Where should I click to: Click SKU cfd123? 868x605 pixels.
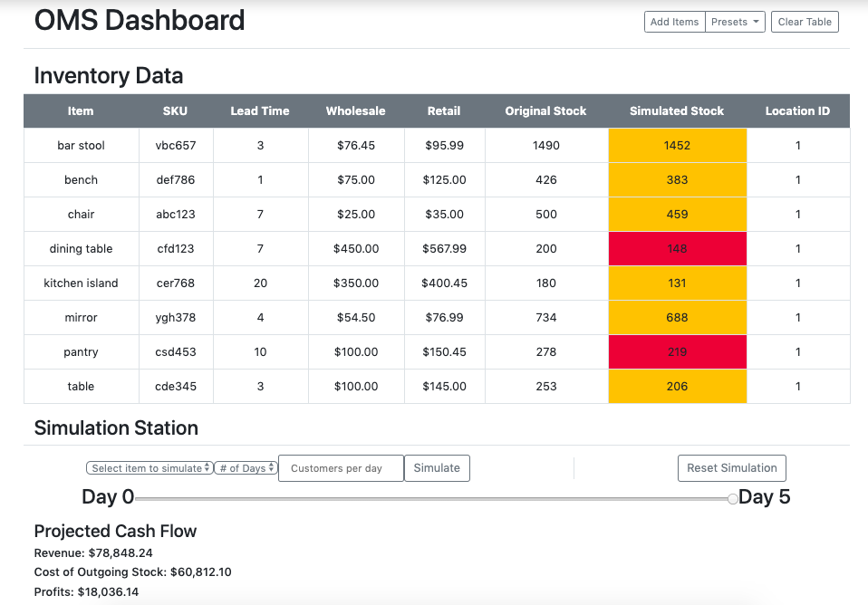point(176,248)
